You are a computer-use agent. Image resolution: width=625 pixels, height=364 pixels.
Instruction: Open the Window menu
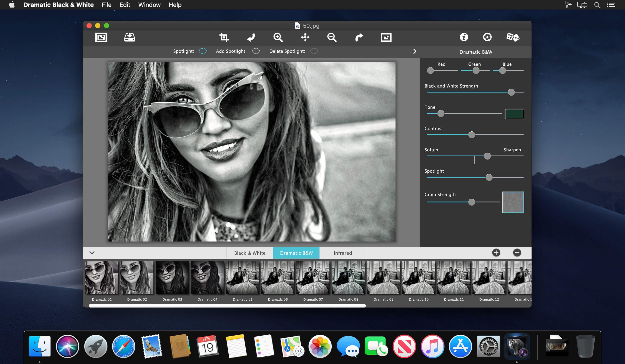point(149,5)
